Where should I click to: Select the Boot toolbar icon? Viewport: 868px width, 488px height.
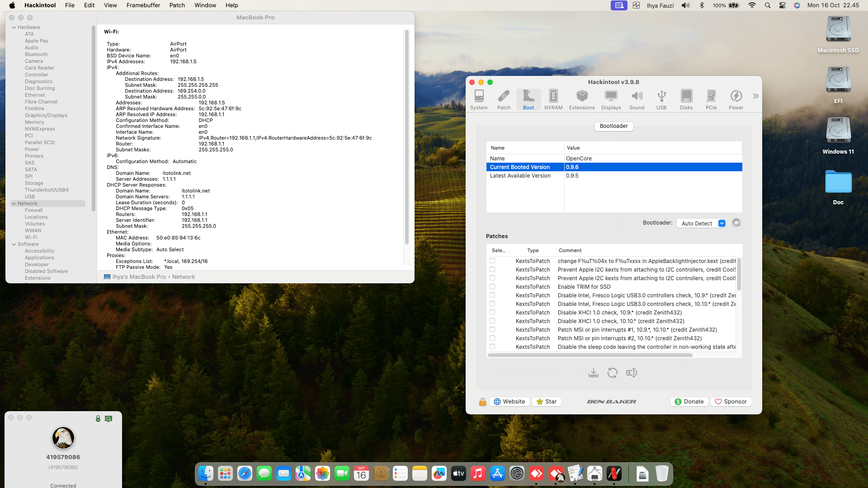(528, 99)
